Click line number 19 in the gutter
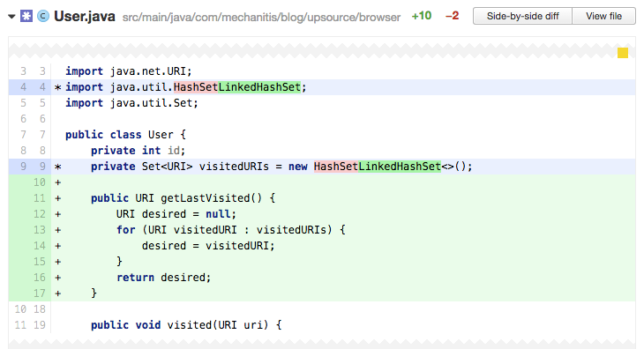644x349 pixels. tap(40, 325)
